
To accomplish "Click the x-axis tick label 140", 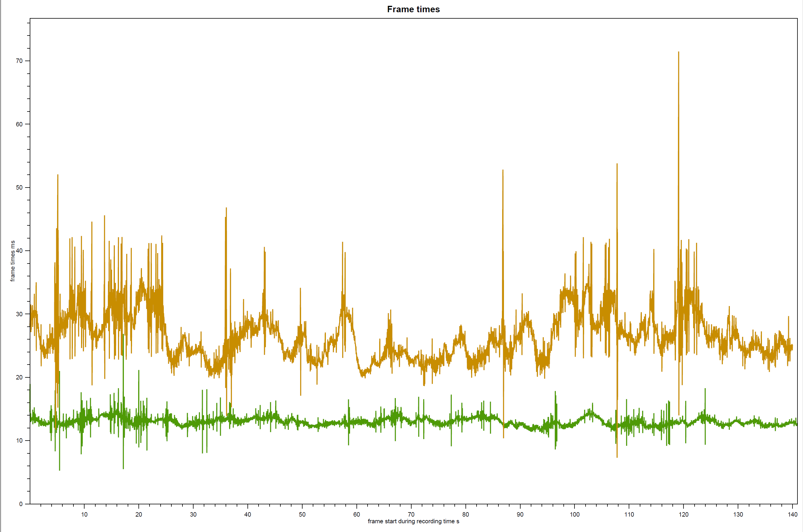I will (792, 514).
